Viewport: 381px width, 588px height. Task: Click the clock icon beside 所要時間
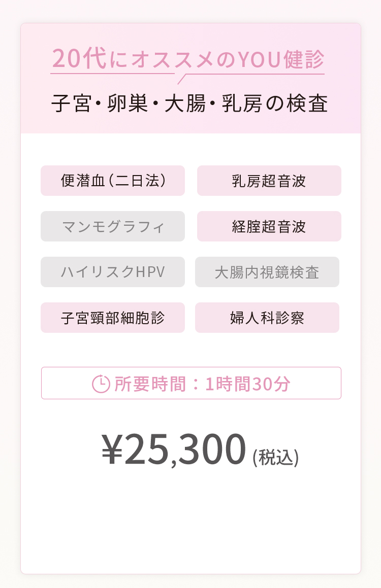click(101, 384)
